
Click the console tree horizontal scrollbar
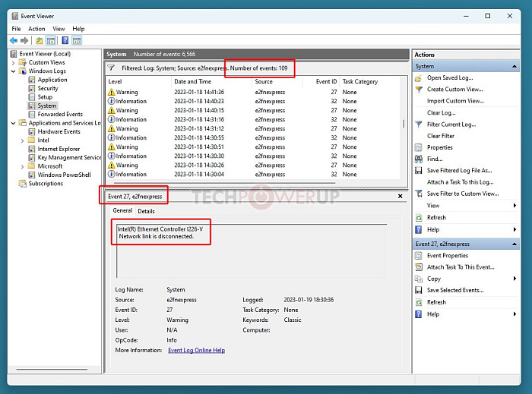click(x=52, y=369)
